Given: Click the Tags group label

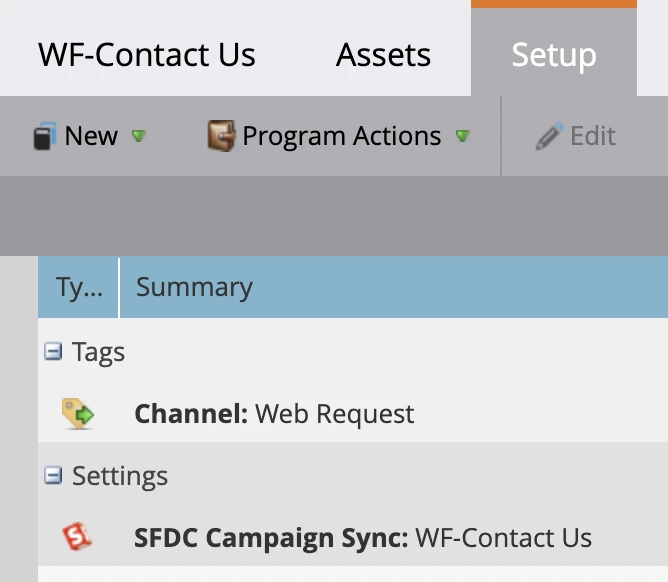Looking at the screenshot, I should pos(98,352).
